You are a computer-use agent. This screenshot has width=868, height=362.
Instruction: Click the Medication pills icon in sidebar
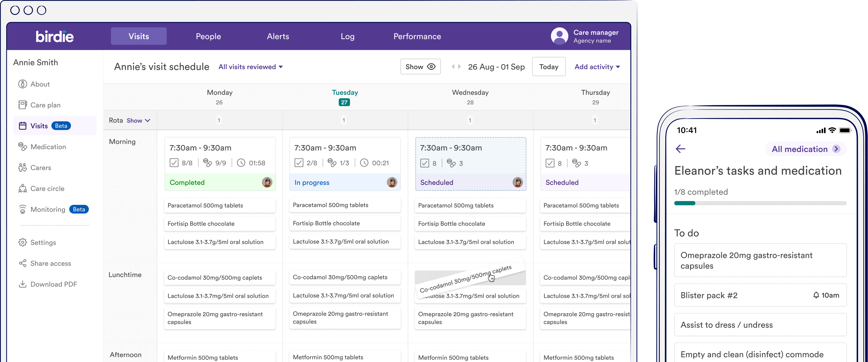click(23, 147)
